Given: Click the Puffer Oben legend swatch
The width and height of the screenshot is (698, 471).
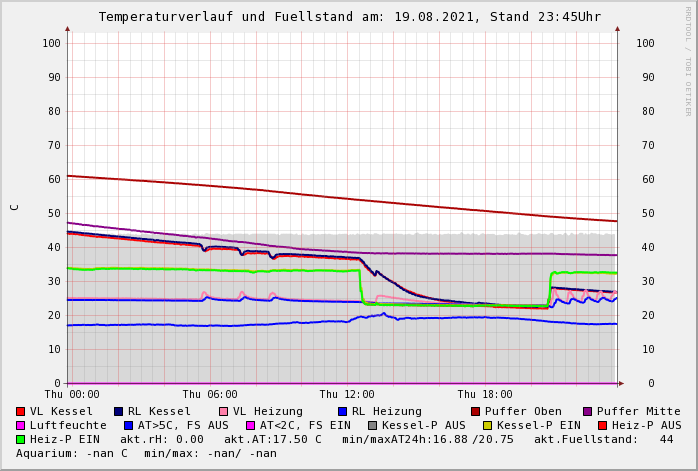Looking at the screenshot, I should [x=476, y=411].
